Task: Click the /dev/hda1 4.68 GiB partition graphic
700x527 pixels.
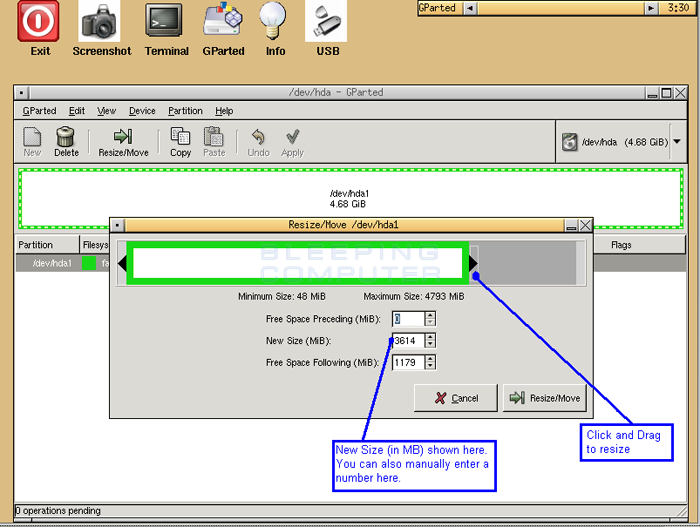Action: pyautogui.click(x=350, y=198)
